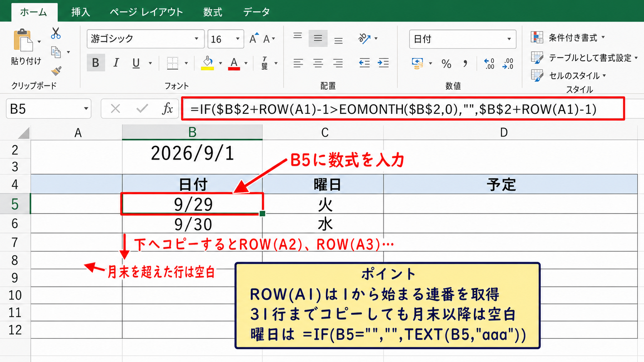Image resolution: width=644 pixels, height=362 pixels.
Task: Align text to bottom
Action: coord(338,40)
